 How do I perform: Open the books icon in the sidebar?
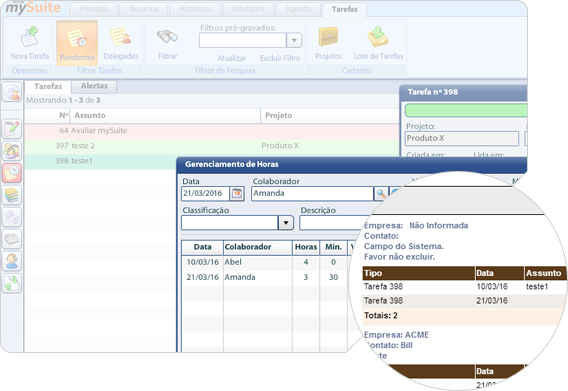tap(12, 195)
